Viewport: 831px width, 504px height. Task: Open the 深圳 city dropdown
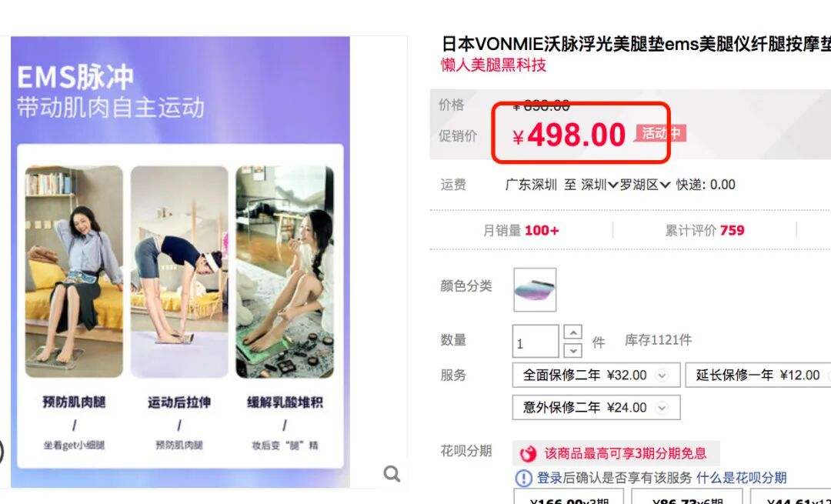[x=599, y=185]
